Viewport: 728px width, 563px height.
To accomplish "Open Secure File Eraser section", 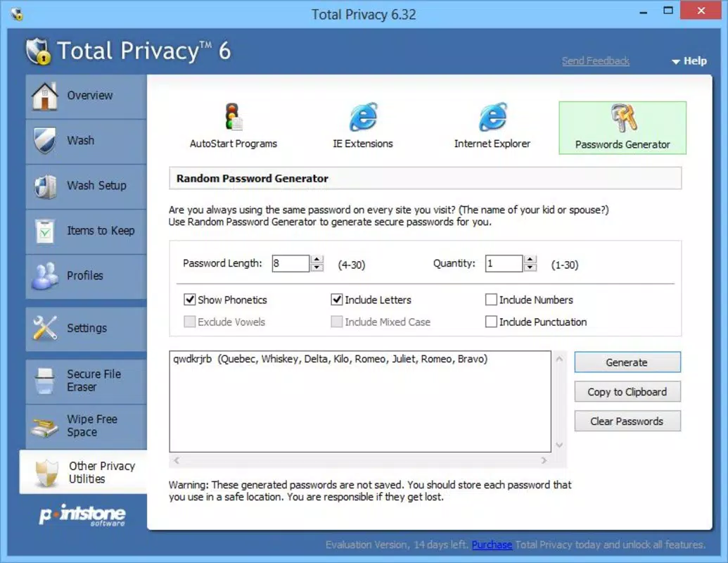I will 87,381.
